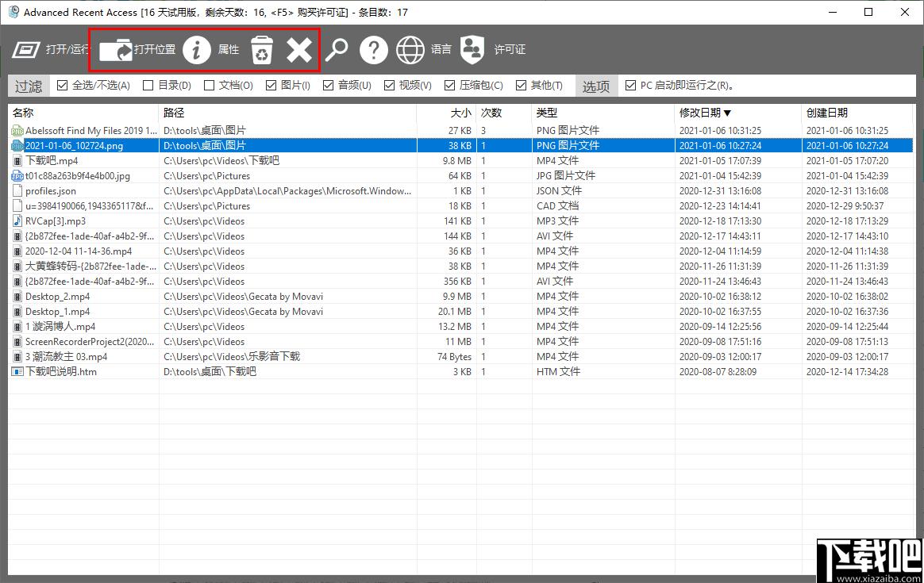This screenshot has width=924, height=583.
Task: Sort by 名称 column header
Action: (x=83, y=113)
